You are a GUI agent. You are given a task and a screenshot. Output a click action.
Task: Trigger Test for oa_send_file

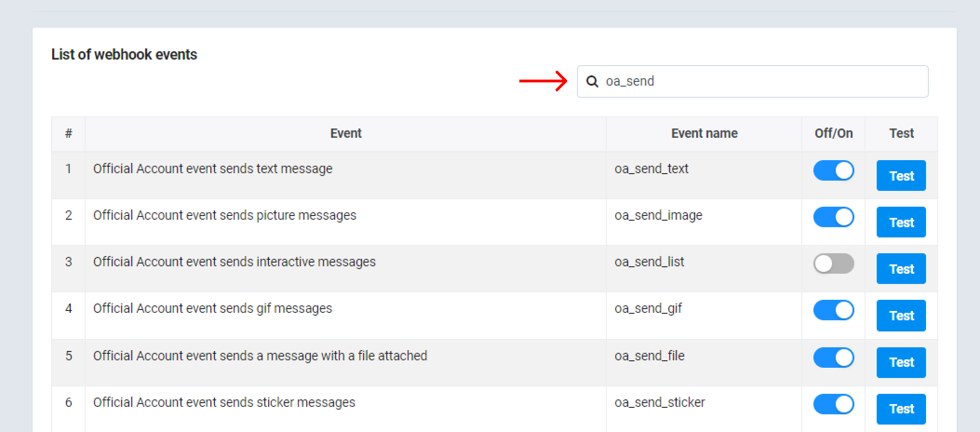tap(901, 362)
